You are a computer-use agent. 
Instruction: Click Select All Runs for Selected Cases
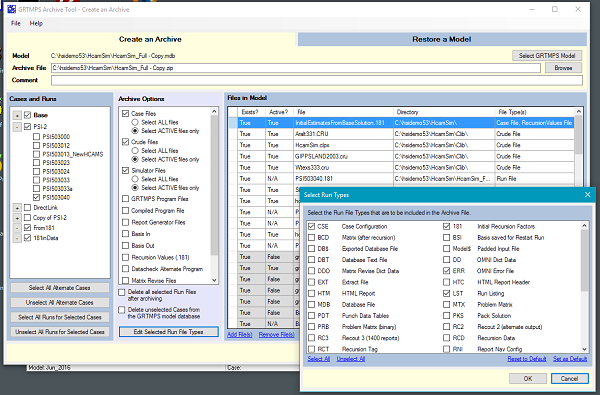[x=60, y=317]
